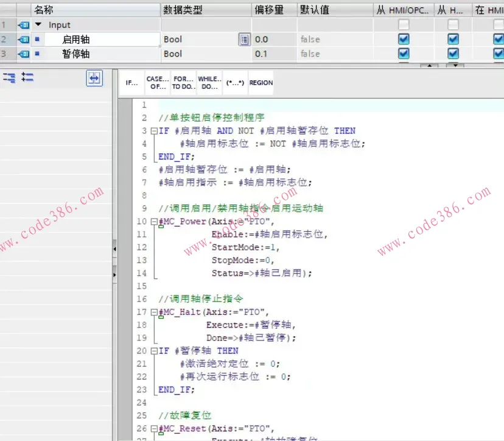Collapse left pane with left arrow splitter
504x441 pixels.
pyautogui.click(x=115, y=249)
